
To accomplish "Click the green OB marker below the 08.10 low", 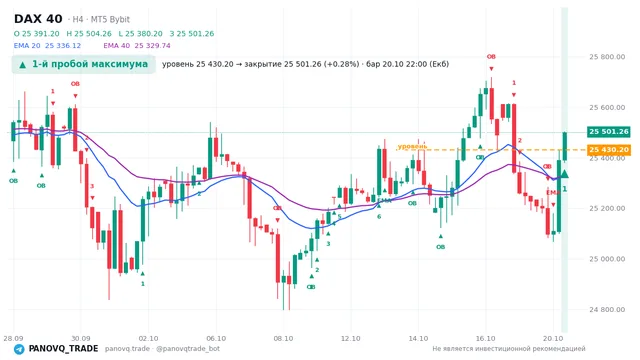I will pyautogui.click(x=311, y=287).
